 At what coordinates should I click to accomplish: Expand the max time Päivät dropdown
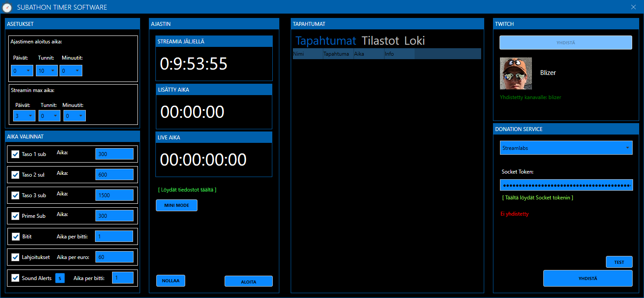[24, 116]
